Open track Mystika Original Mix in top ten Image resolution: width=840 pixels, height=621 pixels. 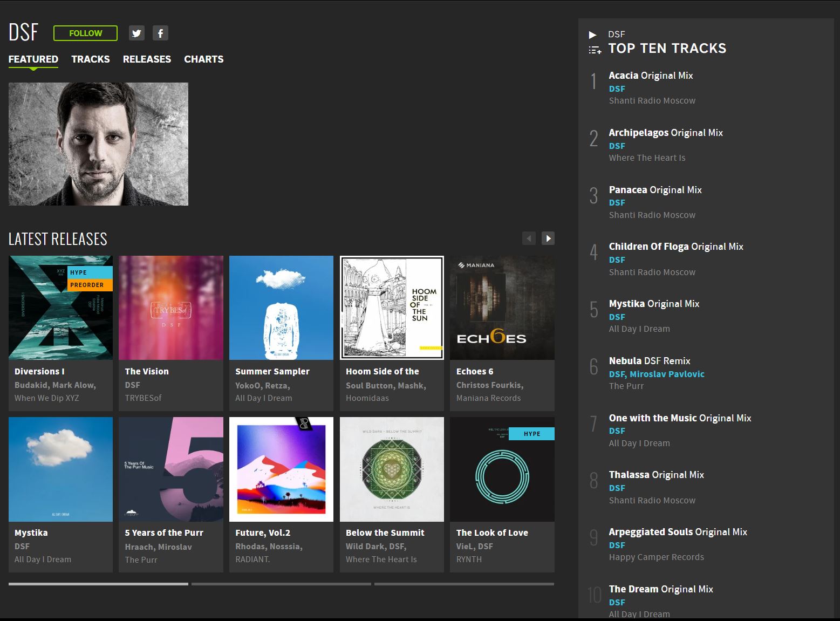point(654,304)
